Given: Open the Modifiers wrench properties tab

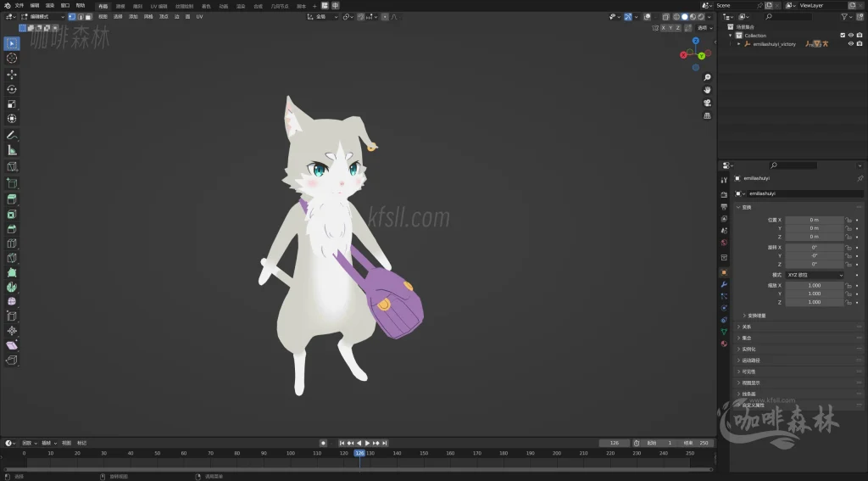Looking at the screenshot, I should click(x=724, y=284).
